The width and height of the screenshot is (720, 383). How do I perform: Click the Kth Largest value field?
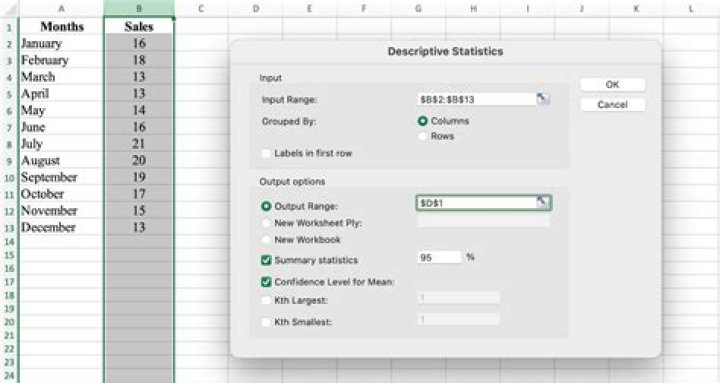tap(458, 298)
